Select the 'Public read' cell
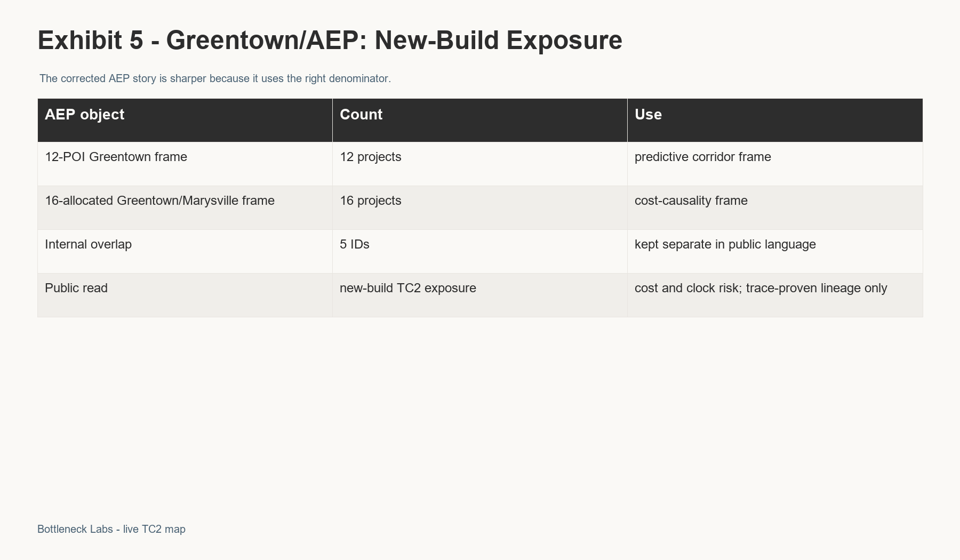The height and width of the screenshot is (560, 960). click(185, 295)
